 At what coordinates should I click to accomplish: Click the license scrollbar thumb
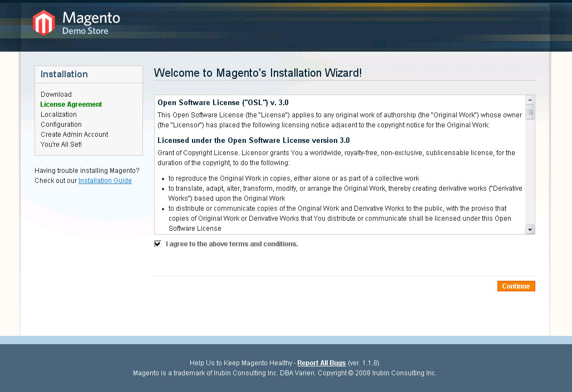pos(530,112)
